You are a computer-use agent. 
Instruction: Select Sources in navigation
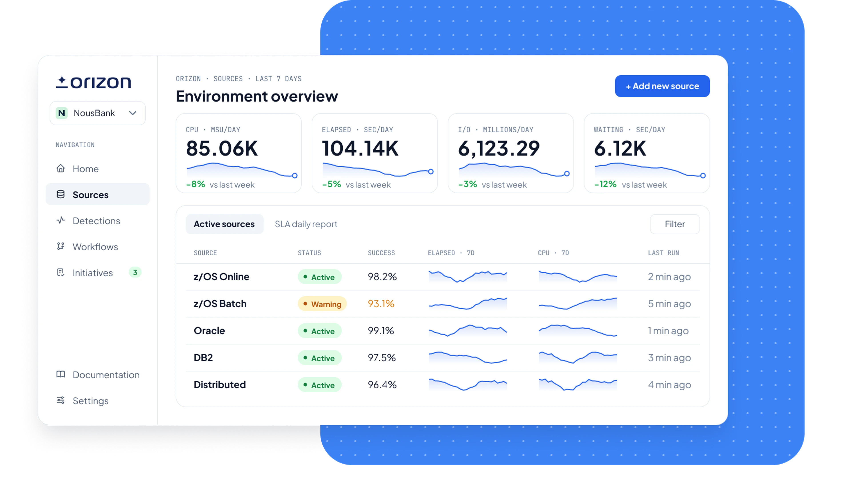(98, 194)
